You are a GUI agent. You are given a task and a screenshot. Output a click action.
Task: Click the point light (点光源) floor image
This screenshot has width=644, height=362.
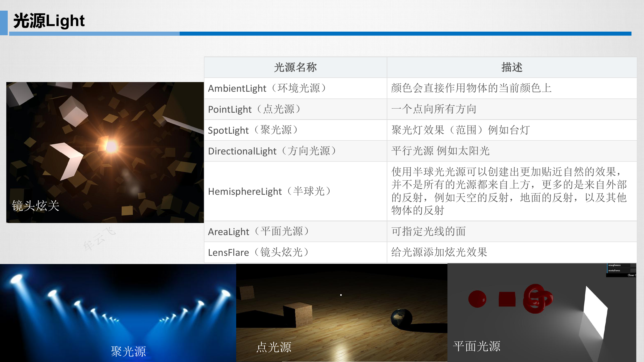(341, 312)
